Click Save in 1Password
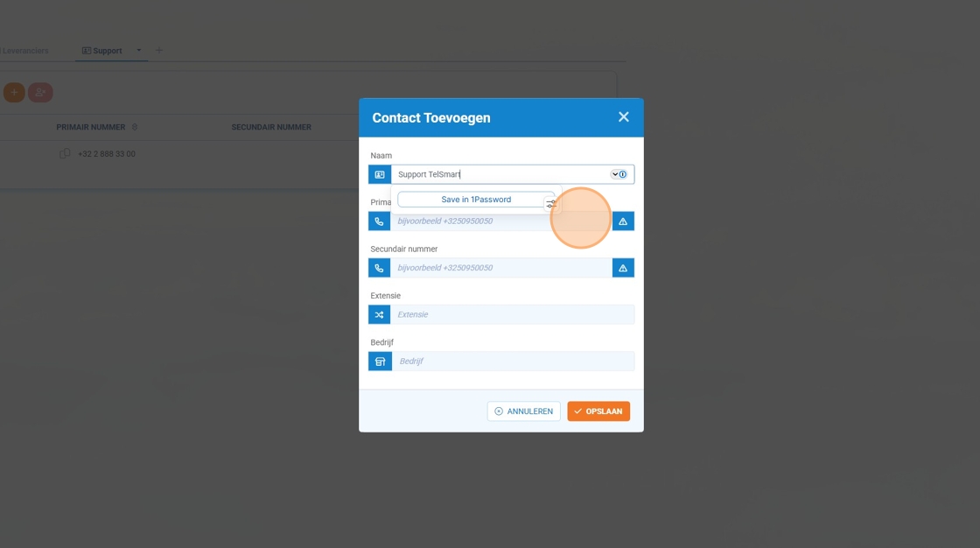980x548 pixels. (x=475, y=200)
